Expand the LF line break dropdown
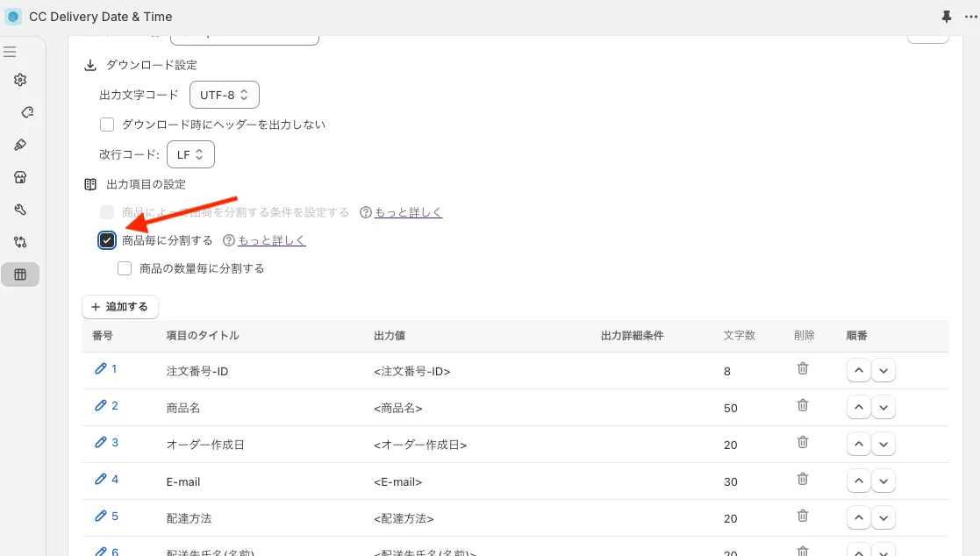This screenshot has width=980, height=556. click(x=190, y=154)
